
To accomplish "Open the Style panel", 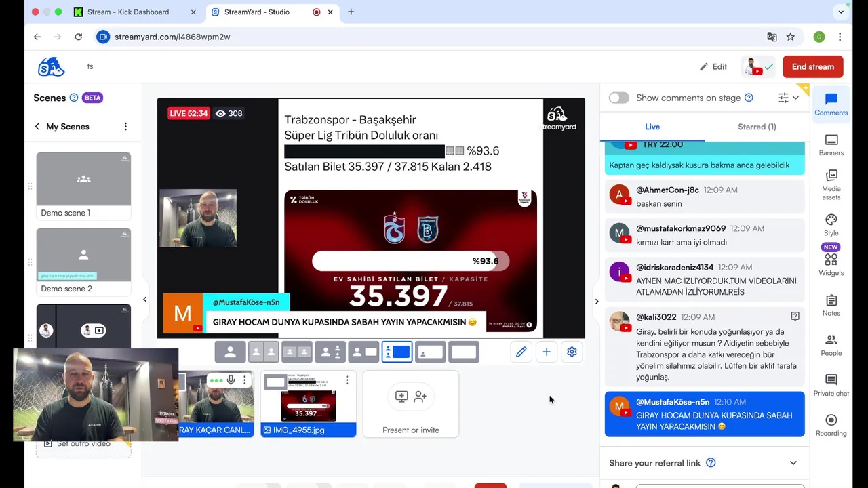I will click(831, 225).
